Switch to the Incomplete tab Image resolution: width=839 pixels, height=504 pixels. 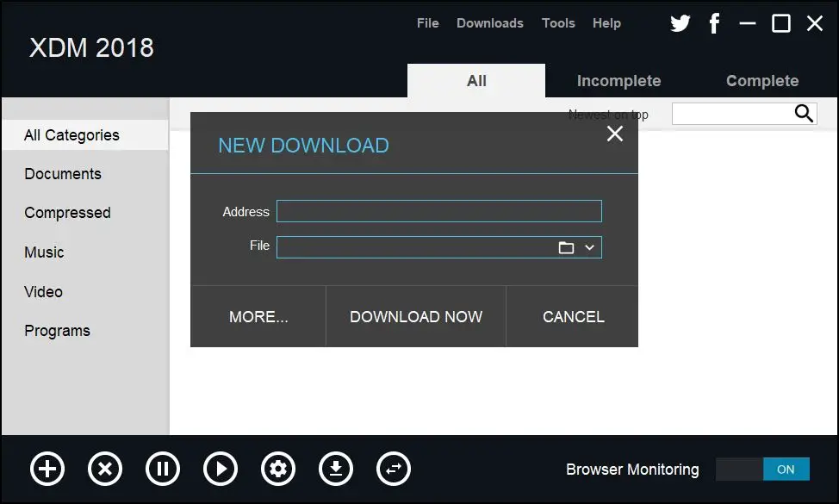[x=618, y=81]
